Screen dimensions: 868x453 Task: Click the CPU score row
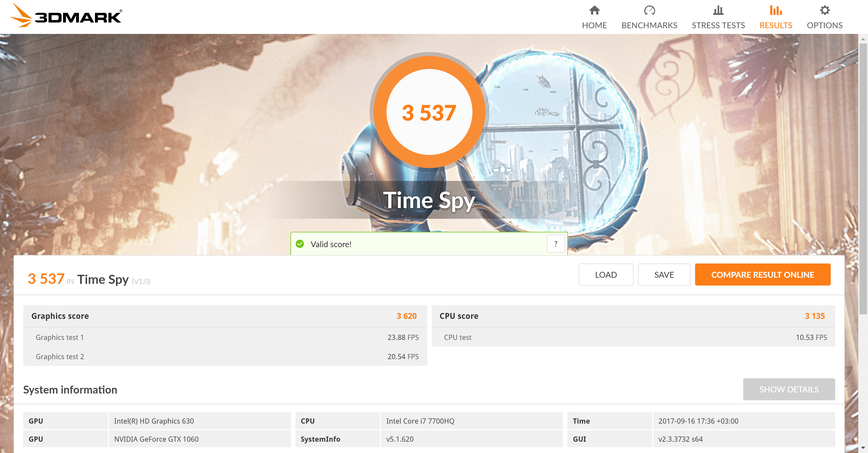point(633,316)
